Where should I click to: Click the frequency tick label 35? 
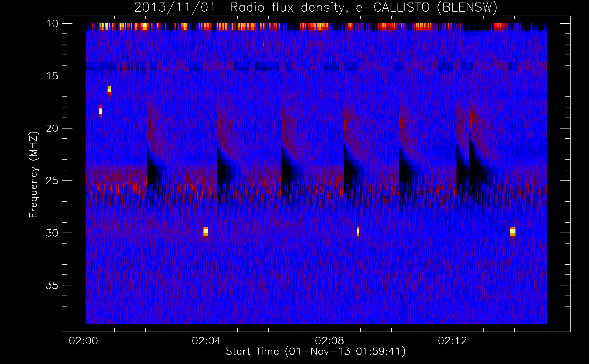tap(52, 285)
